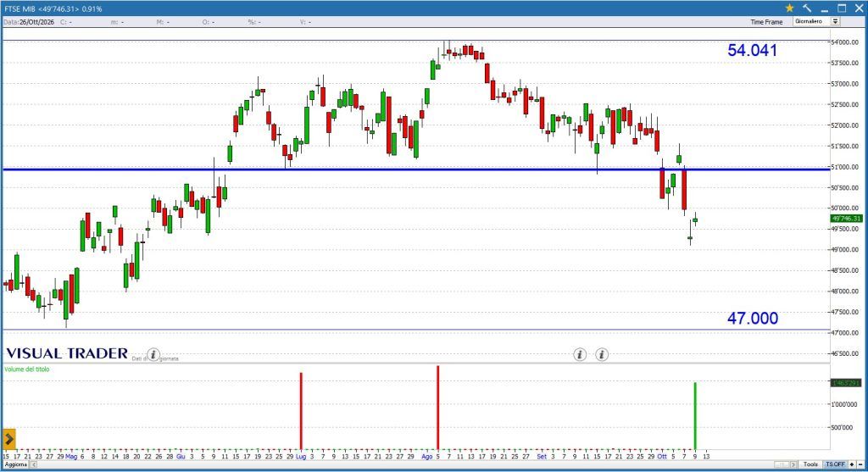Expand the yellow arrow side panel
Viewport: 868px width, 472px height.
coord(8,439)
